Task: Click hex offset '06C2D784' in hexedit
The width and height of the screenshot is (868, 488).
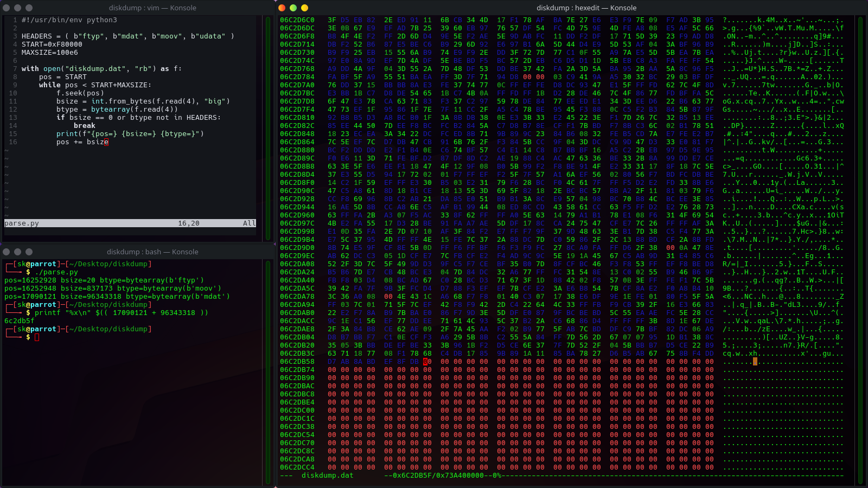Action: (297, 77)
